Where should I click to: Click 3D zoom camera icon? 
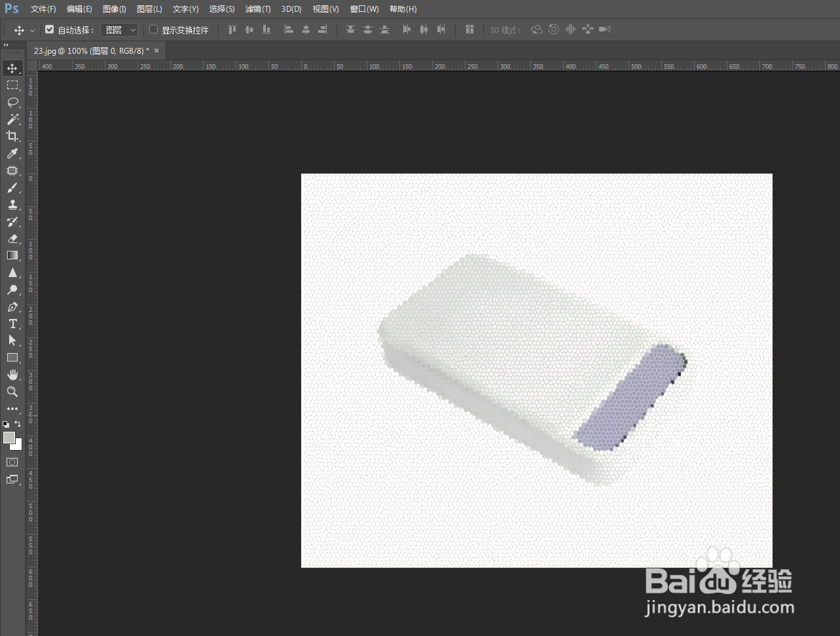point(605,29)
